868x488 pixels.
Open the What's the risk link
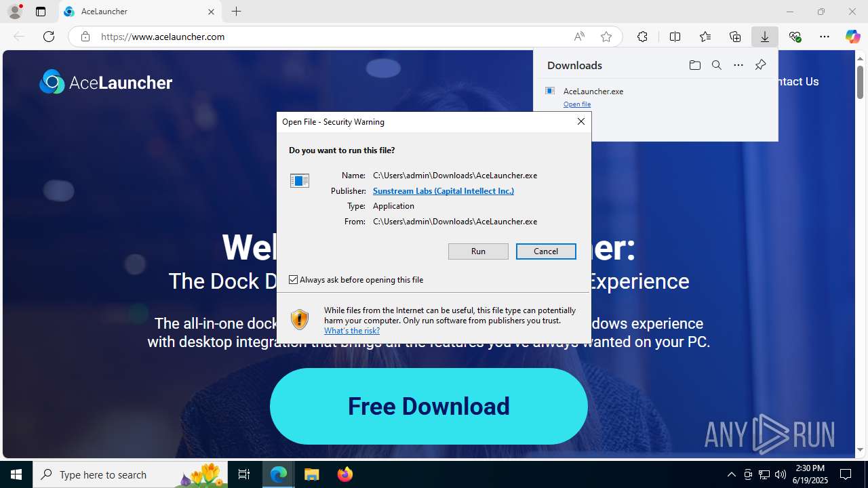(x=352, y=331)
